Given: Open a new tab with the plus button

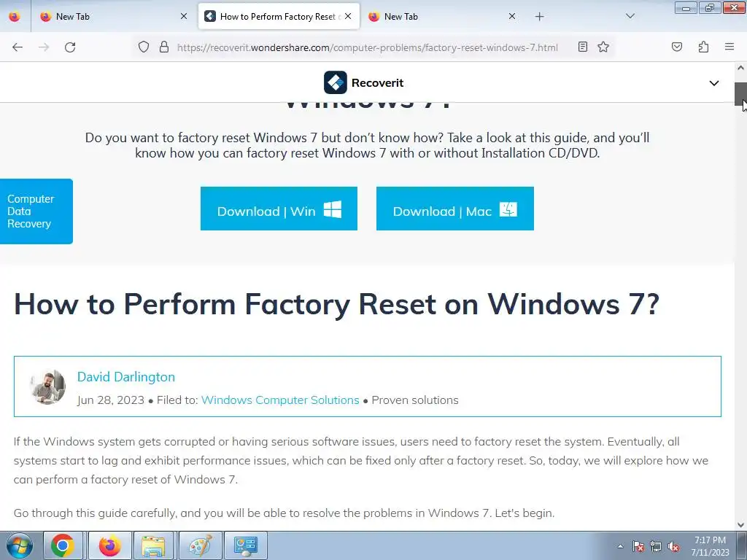Looking at the screenshot, I should click(539, 17).
